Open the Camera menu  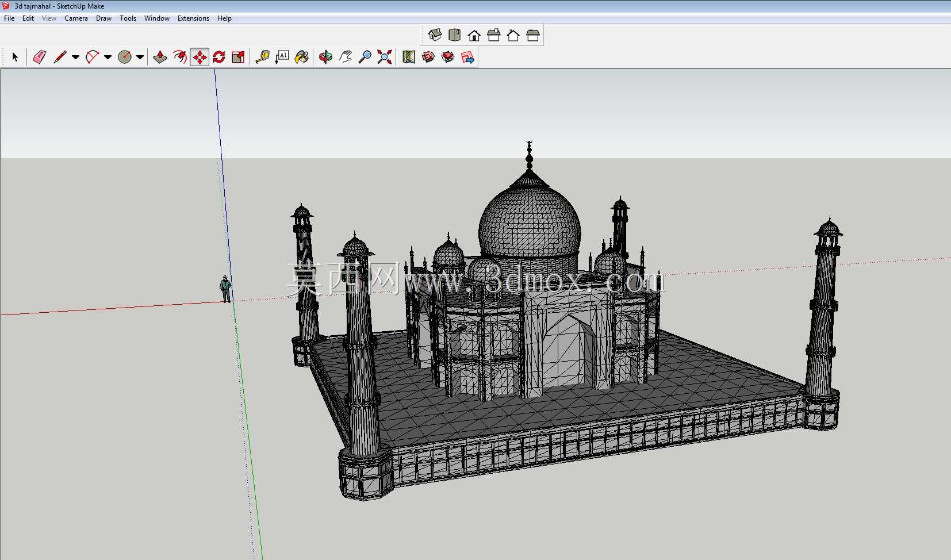point(76,18)
